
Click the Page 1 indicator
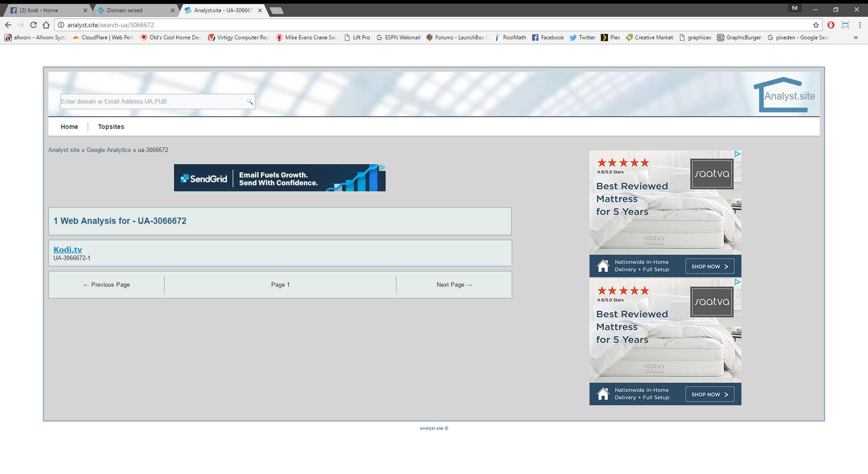click(x=280, y=285)
